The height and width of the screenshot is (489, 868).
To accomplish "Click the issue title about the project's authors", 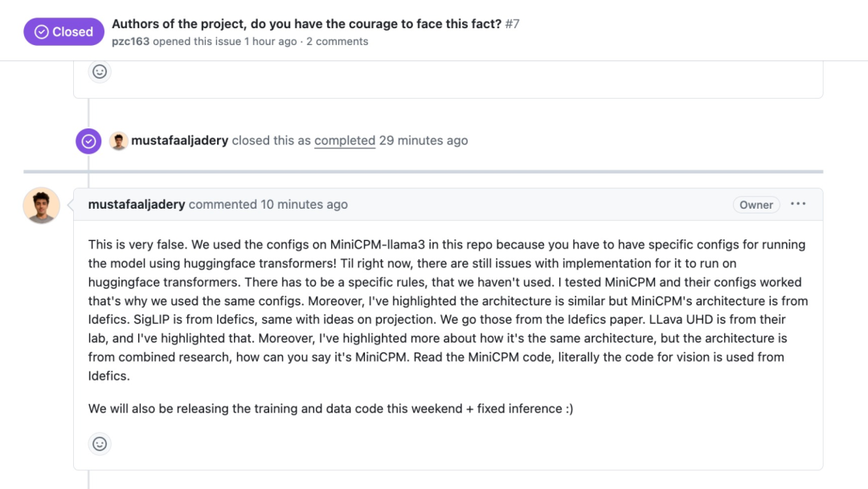I will (306, 24).
